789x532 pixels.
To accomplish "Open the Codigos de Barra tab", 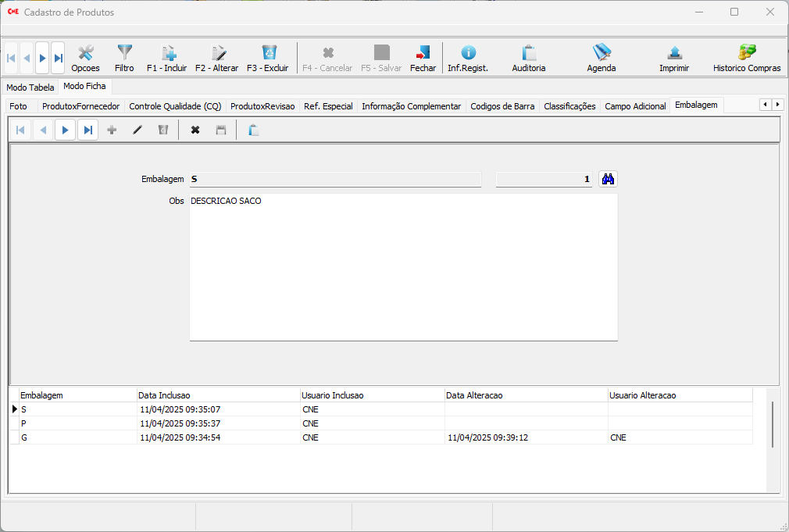I will point(502,106).
